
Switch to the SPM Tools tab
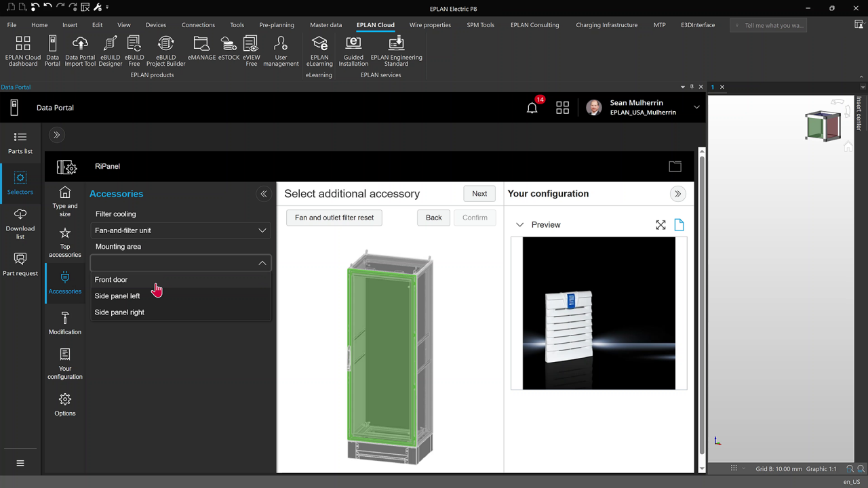pos(481,25)
